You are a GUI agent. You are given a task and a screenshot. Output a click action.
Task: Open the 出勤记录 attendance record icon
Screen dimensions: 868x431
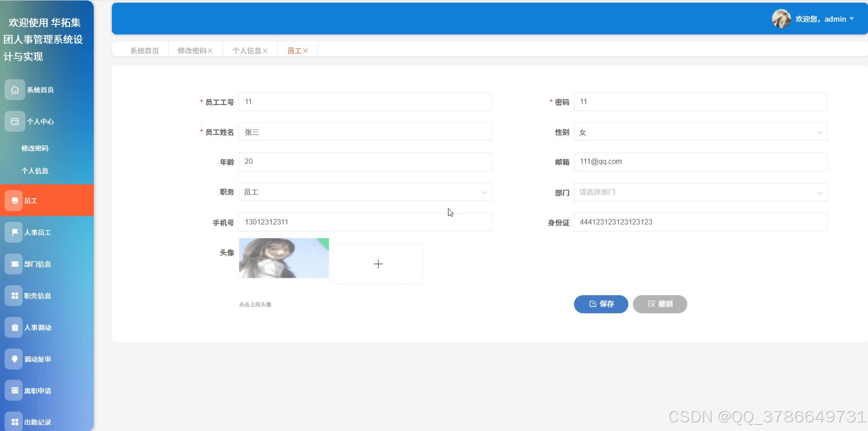14,421
